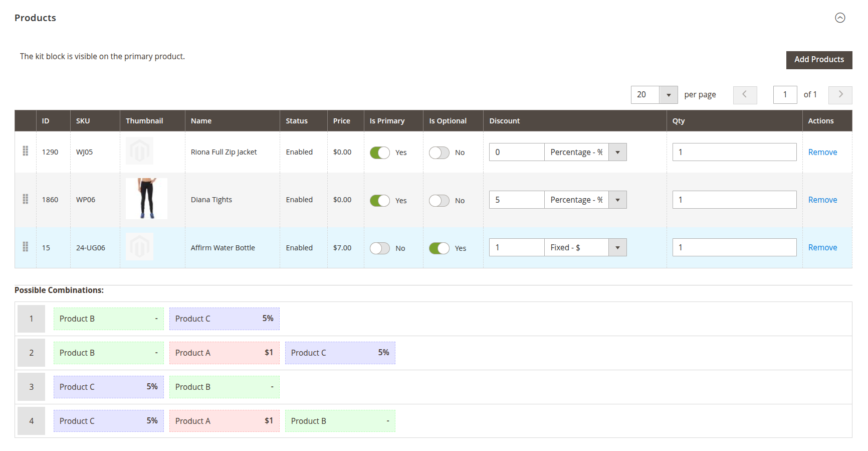
Task: Enable Is Optional for Diana Tights
Action: point(439,201)
